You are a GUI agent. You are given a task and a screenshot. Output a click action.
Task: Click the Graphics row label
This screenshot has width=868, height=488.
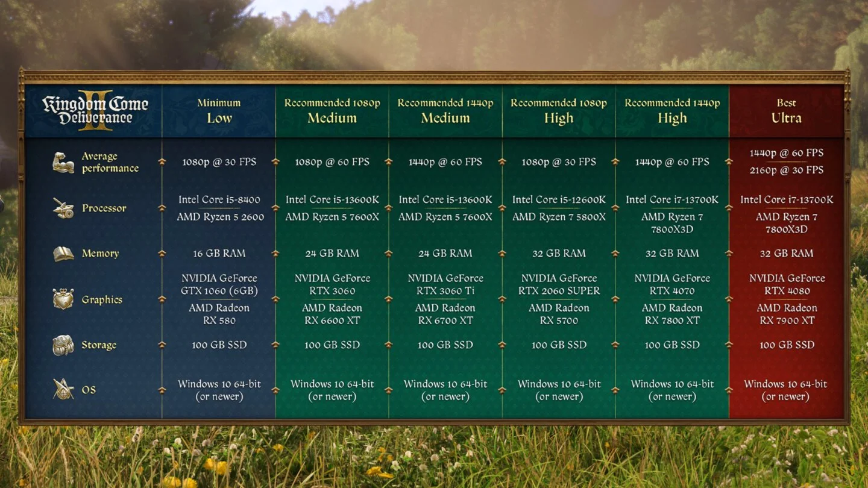pyautogui.click(x=102, y=299)
